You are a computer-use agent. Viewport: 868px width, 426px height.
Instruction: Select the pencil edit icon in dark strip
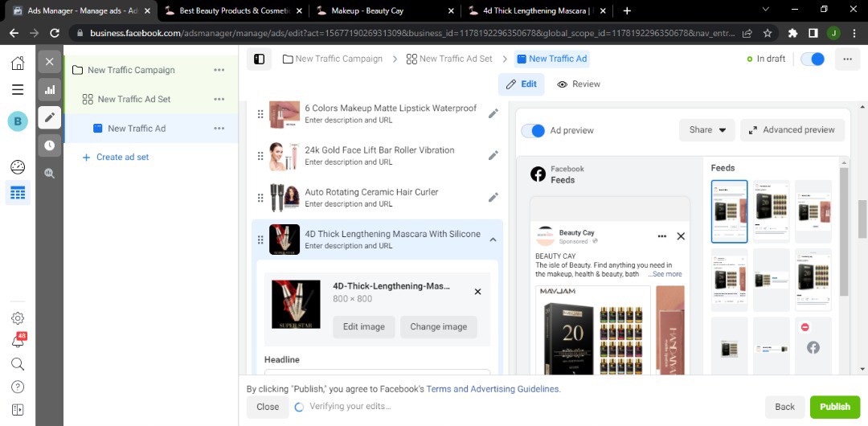tap(49, 117)
